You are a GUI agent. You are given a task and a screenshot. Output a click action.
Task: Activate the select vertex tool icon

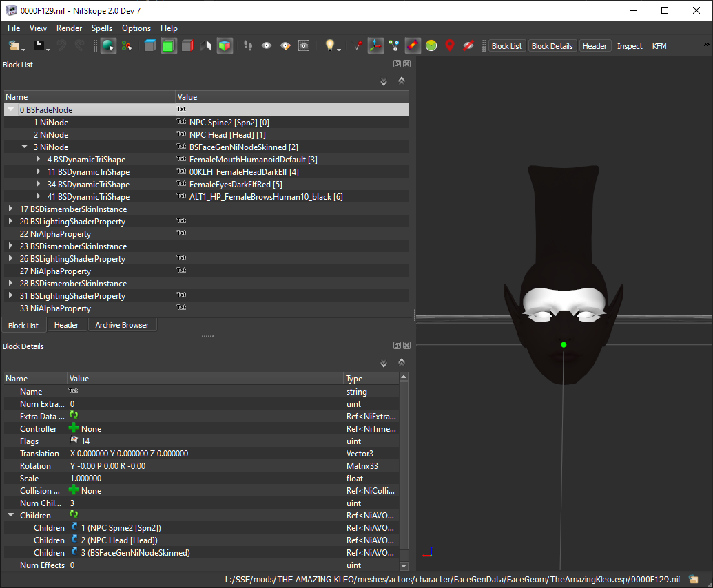click(x=127, y=46)
